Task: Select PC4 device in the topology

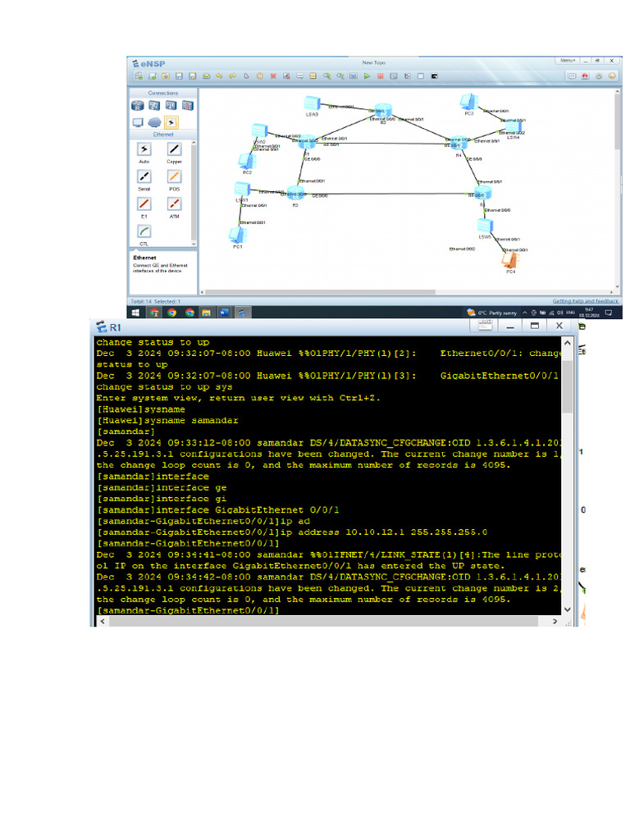Action: tap(510, 260)
